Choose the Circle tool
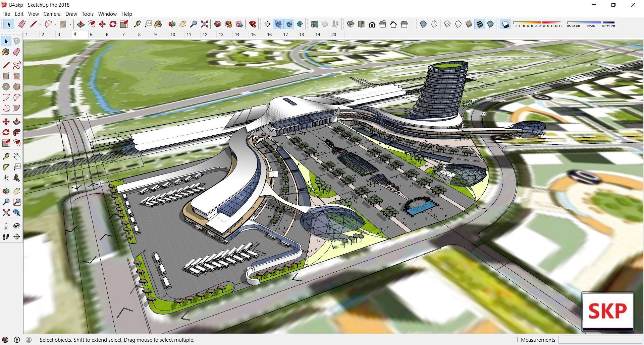 point(6,87)
